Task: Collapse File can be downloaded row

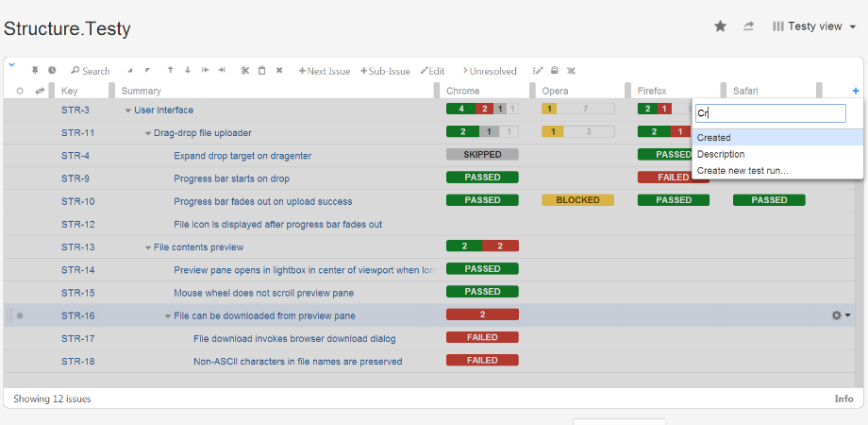Action: coord(168,316)
